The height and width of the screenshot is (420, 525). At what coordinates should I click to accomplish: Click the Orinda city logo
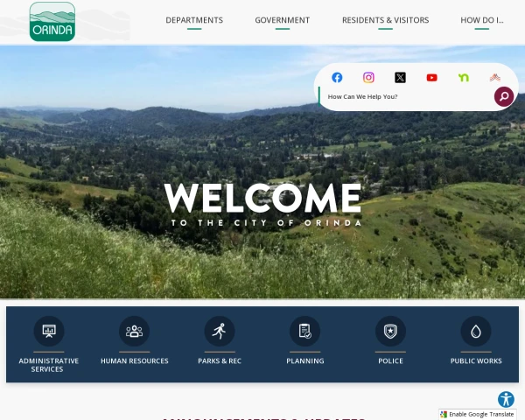(52, 22)
